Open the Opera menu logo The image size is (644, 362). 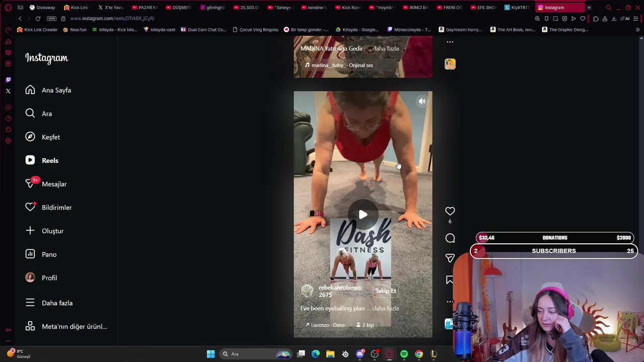(x=8, y=8)
